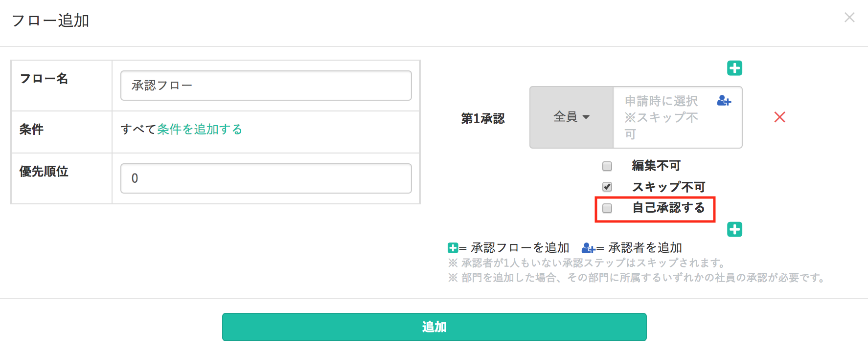Click the 第1承認 step label
868x351 pixels.
pos(483,118)
